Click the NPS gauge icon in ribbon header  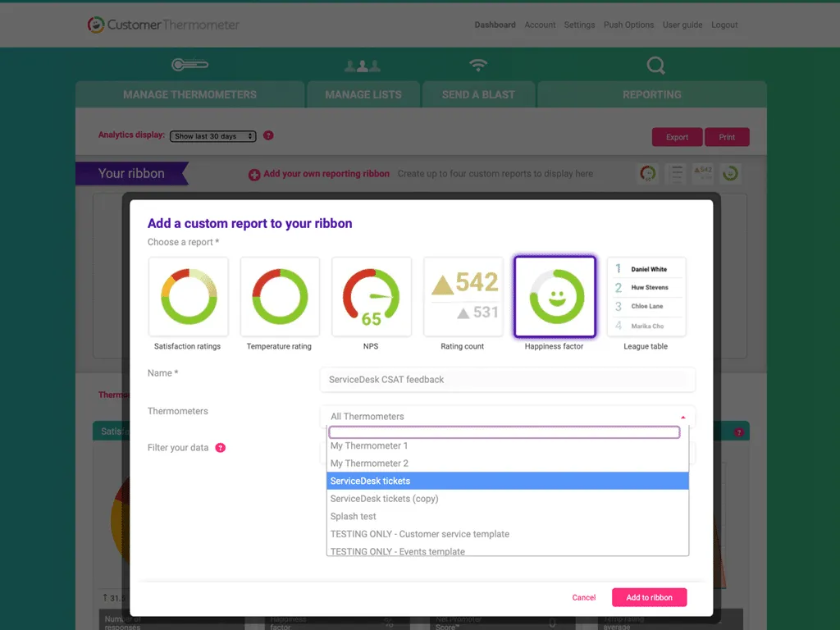point(648,174)
